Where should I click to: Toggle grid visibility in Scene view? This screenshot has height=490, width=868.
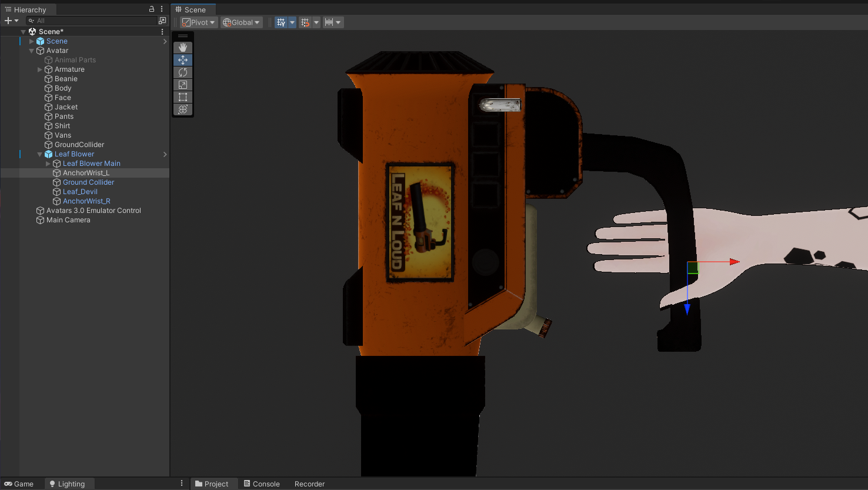tap(281, 22)
